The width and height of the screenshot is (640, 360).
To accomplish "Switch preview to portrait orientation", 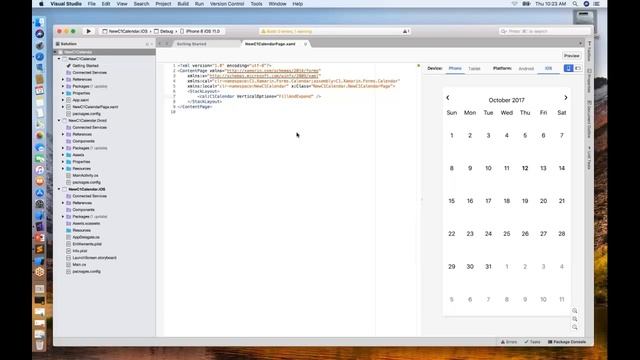I will click(x=568, y=68).
